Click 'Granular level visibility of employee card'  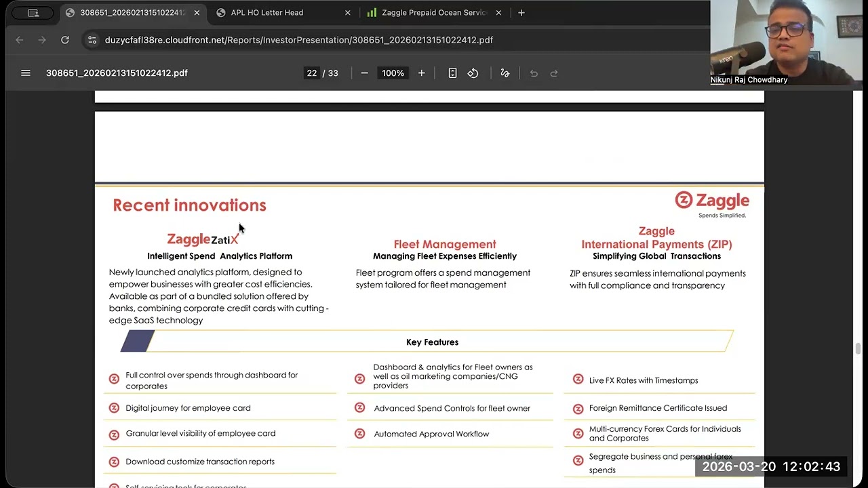[x=200, y=433]
